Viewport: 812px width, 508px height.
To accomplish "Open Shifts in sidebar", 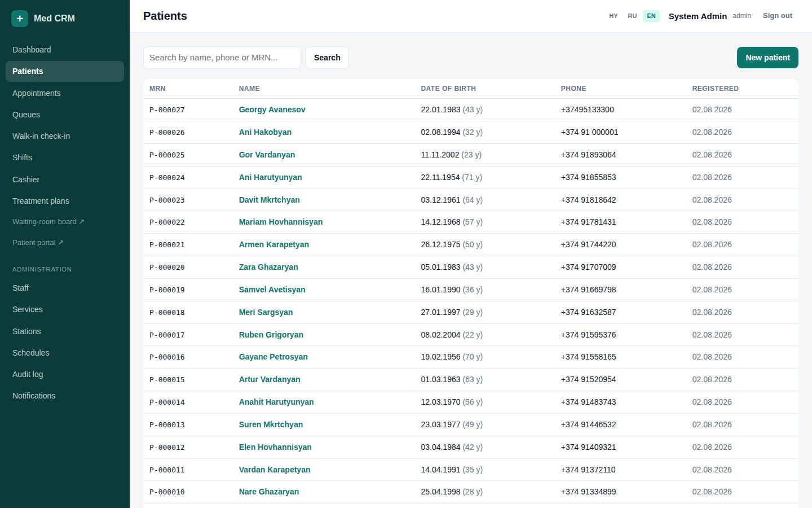I will (65, 157).
